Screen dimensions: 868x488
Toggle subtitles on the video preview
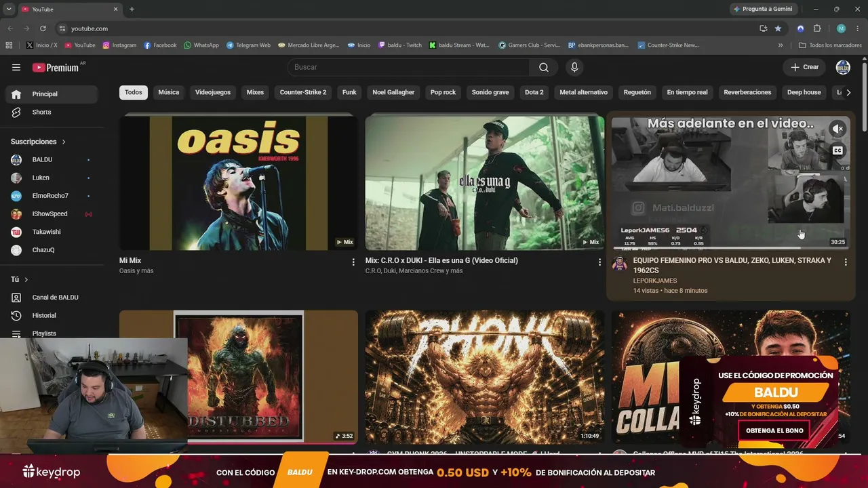pyautogui.click(x=838, y=150)
